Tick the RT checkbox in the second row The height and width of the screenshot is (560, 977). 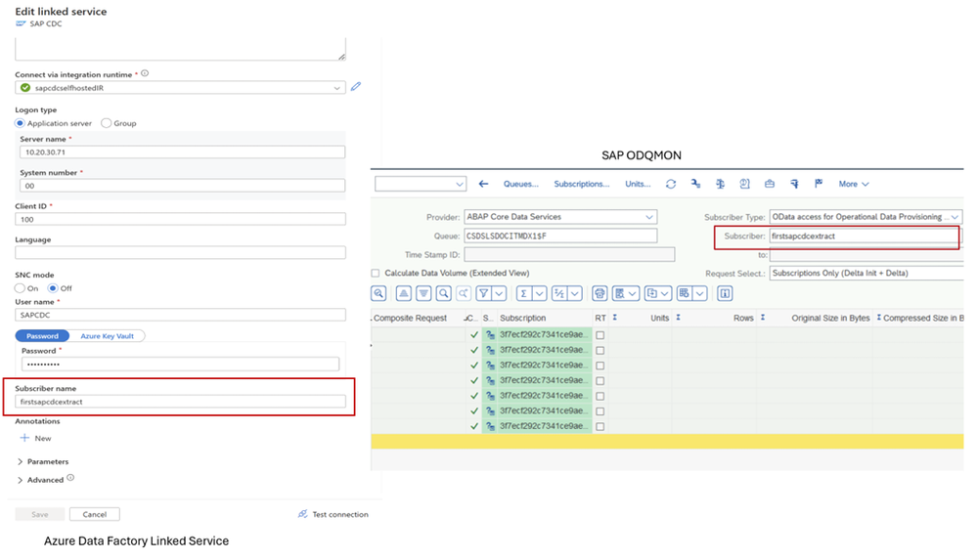pos(600,350)
